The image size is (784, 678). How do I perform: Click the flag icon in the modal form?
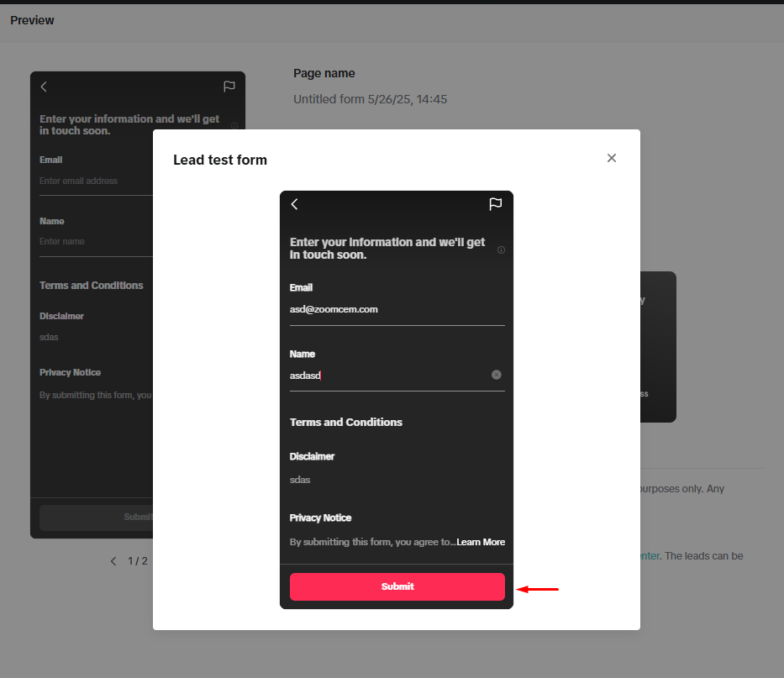[496, 204]
